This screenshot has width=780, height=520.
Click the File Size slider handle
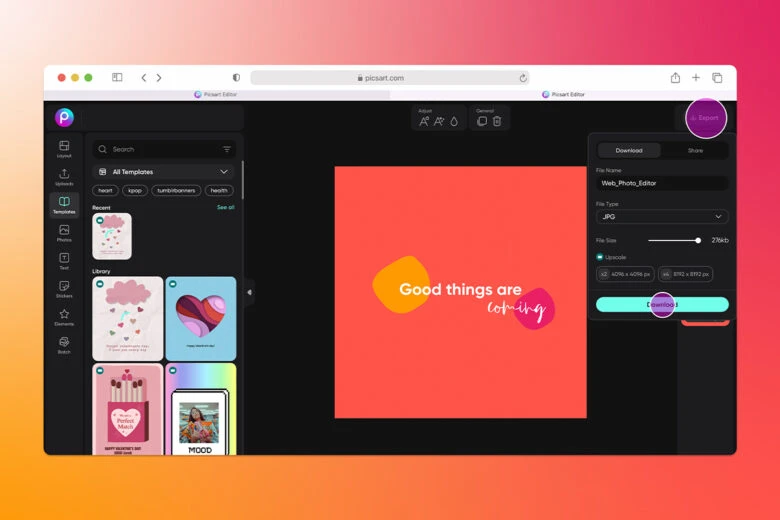[x=698, y=240]
